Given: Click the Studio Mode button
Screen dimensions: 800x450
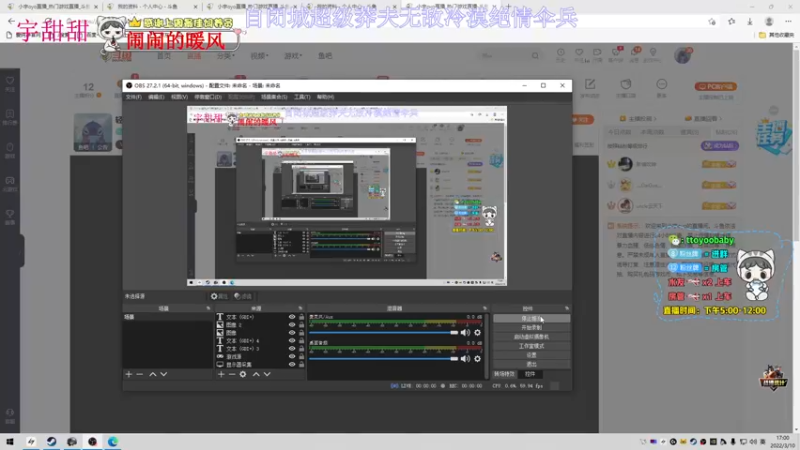Looking at the screenshot, I should tap(531, 346).
